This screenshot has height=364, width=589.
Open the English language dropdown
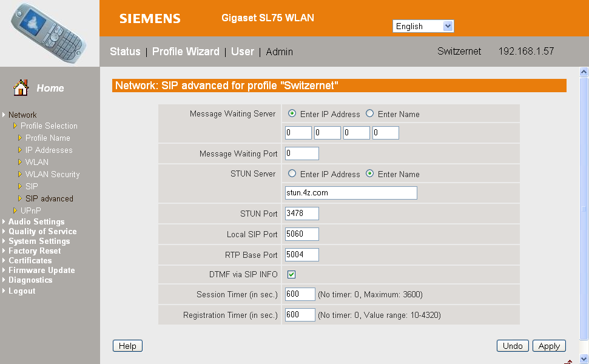(423, 26)
